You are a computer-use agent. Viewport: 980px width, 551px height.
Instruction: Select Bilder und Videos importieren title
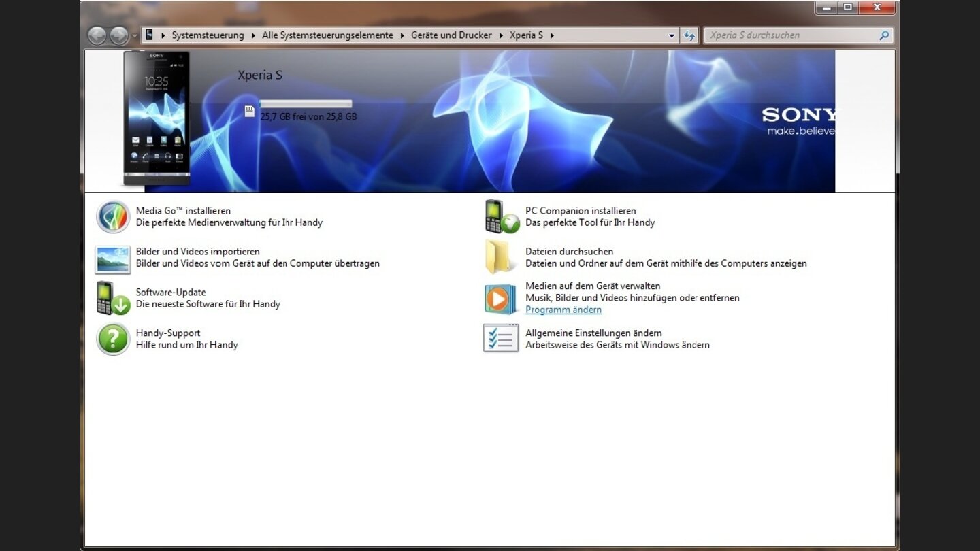pos(198,252)
